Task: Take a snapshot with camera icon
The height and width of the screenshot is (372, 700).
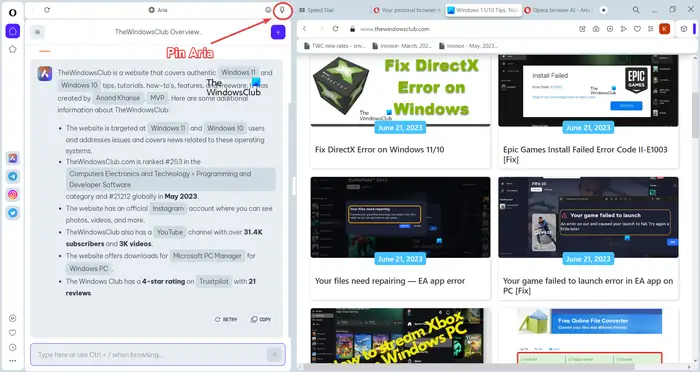Action: (x=596, y=29)
